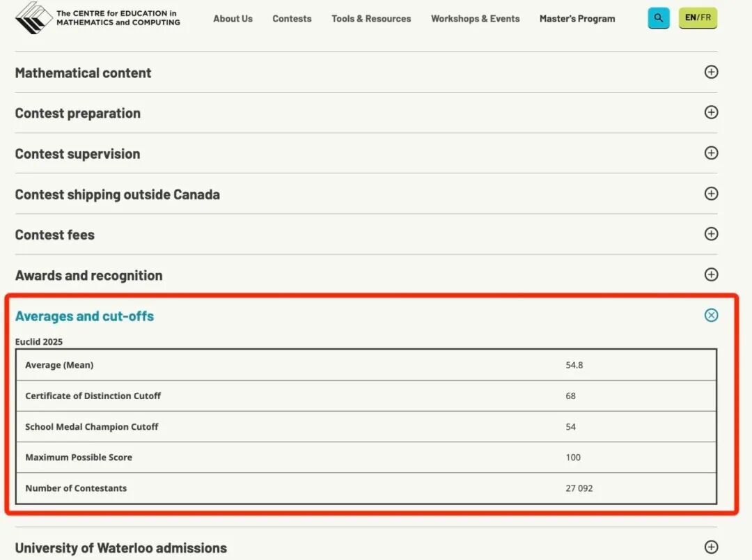Expand Contest fees plus icon
Viewport: 752px width, 560px height.
click(711, 234)
